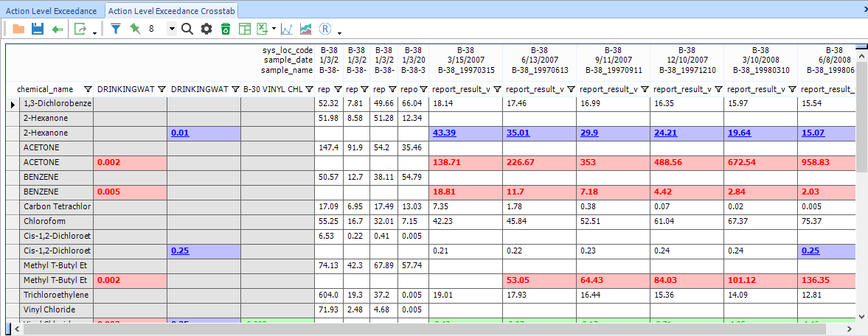Open the chemical_name column filter

pos(88,88)
